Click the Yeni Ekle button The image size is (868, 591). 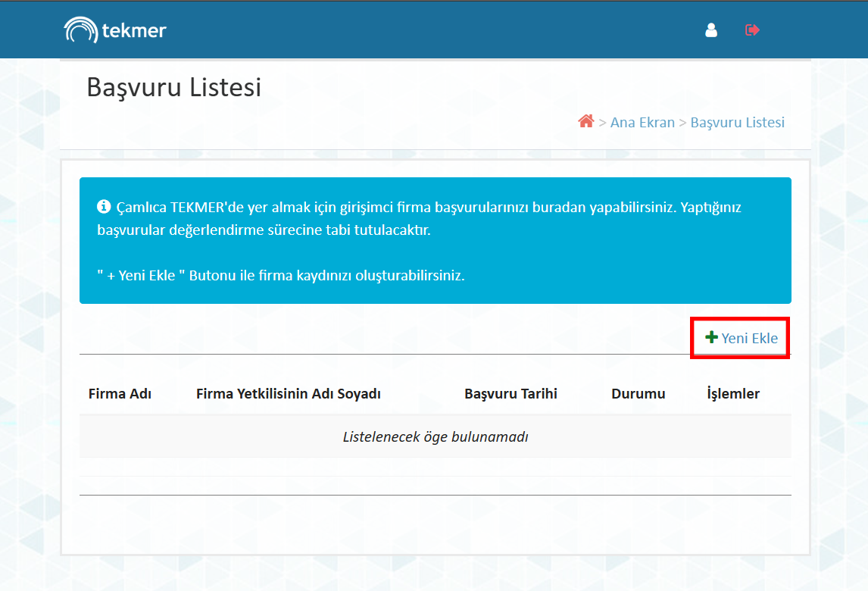tap(742, 338)
